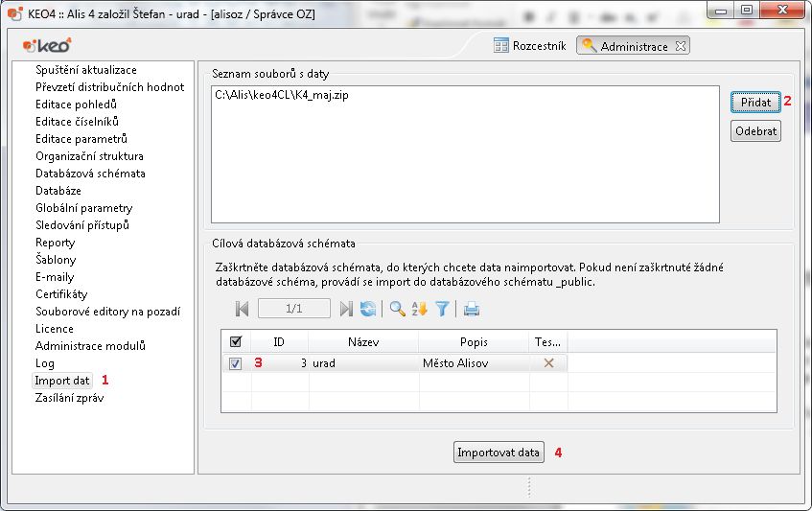812x511 pixels.
Task: Go to first page of schema list
Action: (x=242, y=309)
